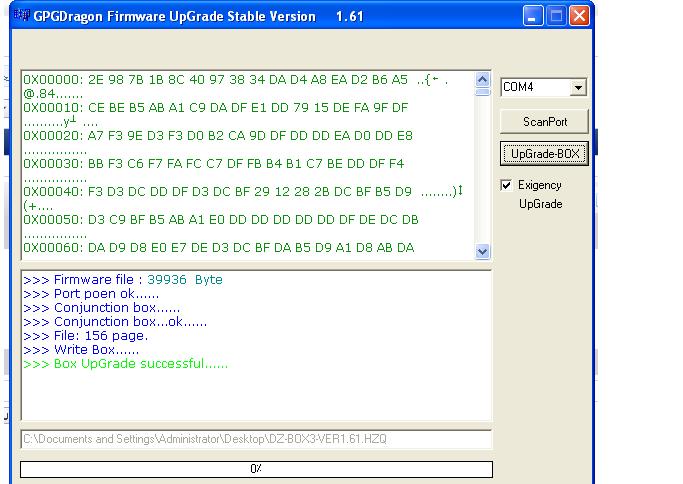Click the GPGDragon title bar app icon
This screenshot has width=683, height=484.
pos(22,16)
